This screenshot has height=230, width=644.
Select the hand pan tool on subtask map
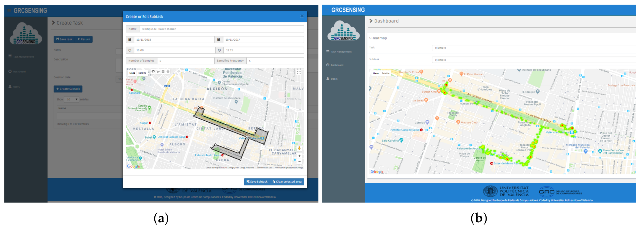pyautogui.click(x=153, y=72)
